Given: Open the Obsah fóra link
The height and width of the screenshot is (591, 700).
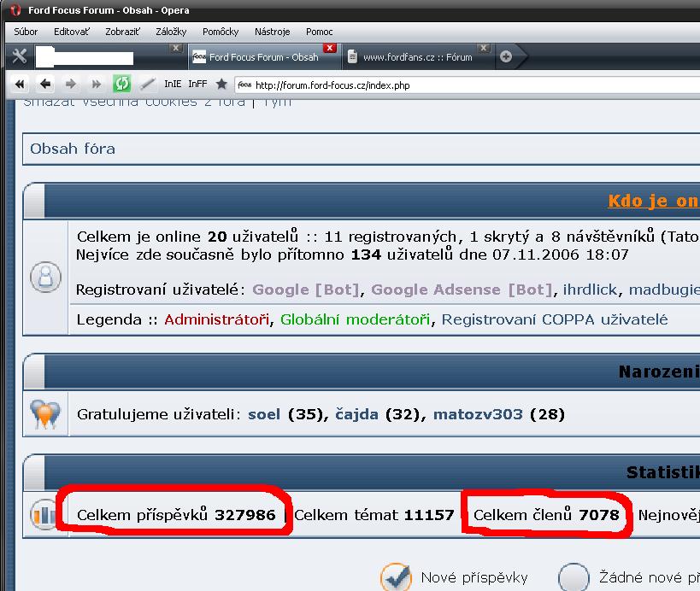Looking at the screenshot, I should pyautogui.click(x=73, y=149).
